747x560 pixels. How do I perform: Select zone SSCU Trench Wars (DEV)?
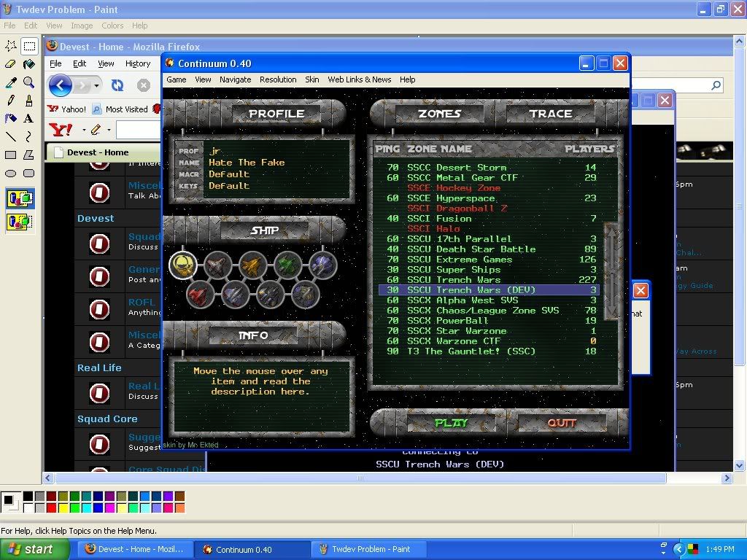[488, 290]
